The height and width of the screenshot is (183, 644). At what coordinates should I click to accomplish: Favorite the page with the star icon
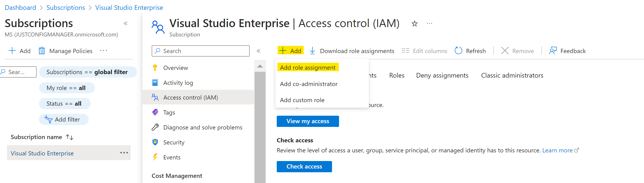pyautogui.click(x=414, y=24)
